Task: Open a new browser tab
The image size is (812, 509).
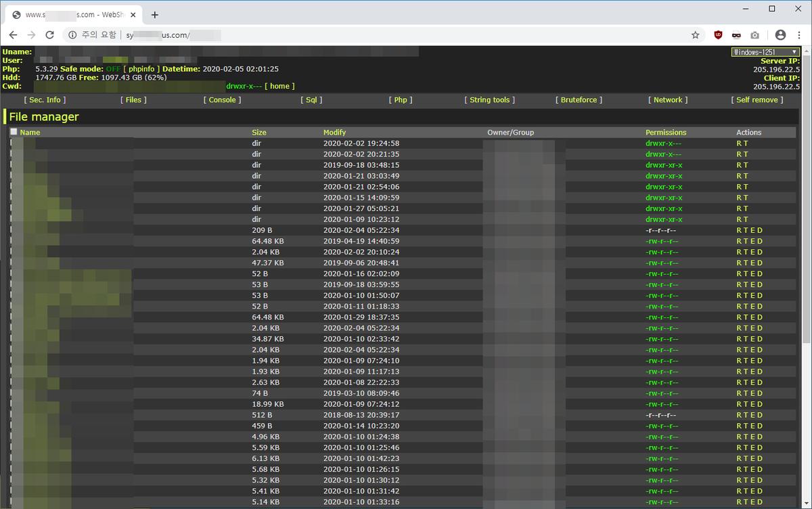Action: pos(155,15)
